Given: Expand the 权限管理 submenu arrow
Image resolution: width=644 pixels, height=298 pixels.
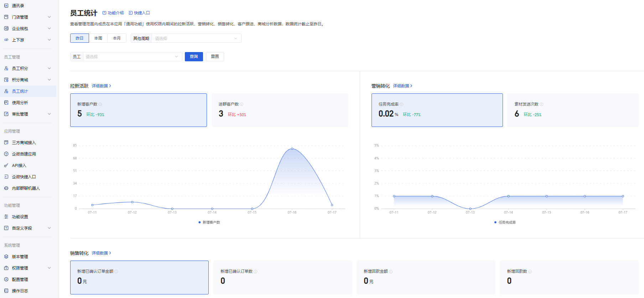Looking at the screenshot, I should tap(50, 268).
